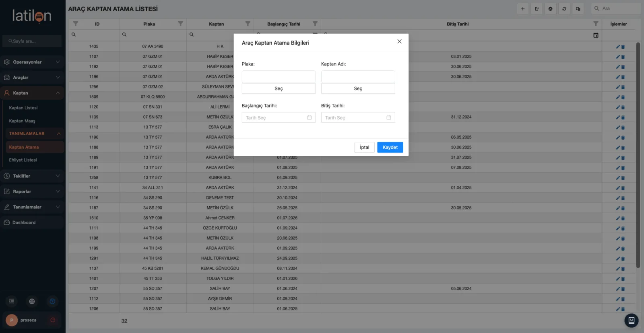This screenshot has width=644, height=333.
Task: Click the add new record plus icon
Action: [x=523, y=9]
